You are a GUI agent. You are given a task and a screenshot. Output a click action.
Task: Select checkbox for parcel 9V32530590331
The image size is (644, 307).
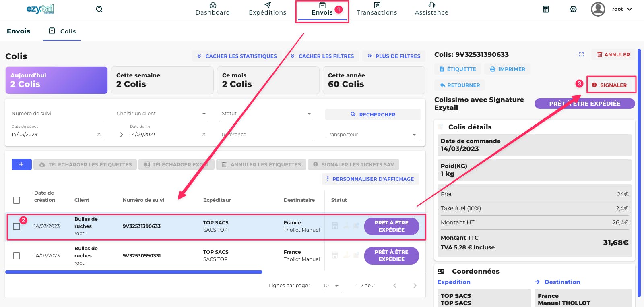pos(17,256)
